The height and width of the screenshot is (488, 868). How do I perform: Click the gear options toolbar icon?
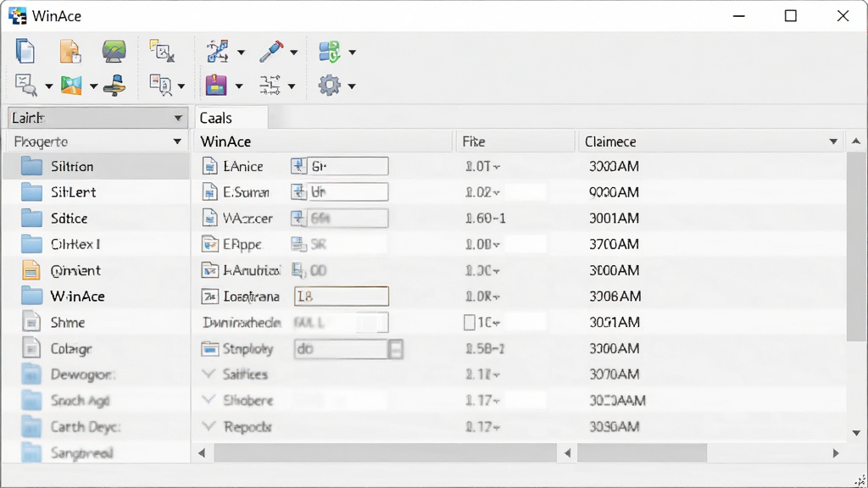pyautogui.click(x=330, y=86)
